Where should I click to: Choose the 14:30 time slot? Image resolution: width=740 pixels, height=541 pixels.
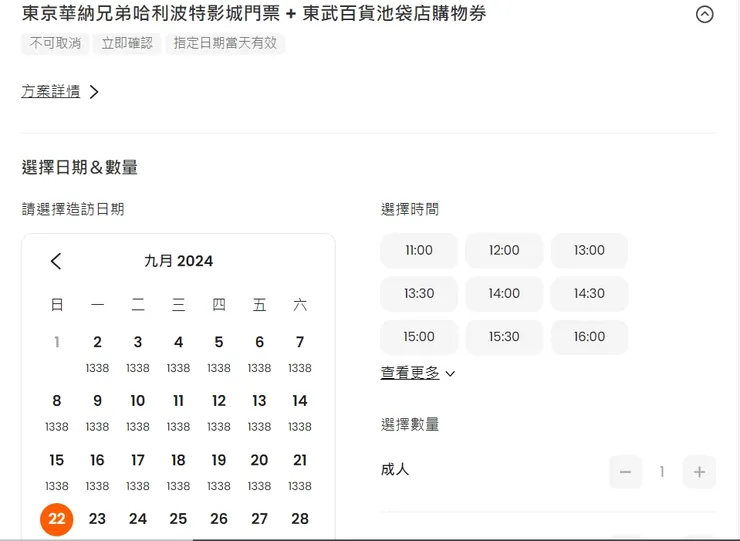point(589,294)
